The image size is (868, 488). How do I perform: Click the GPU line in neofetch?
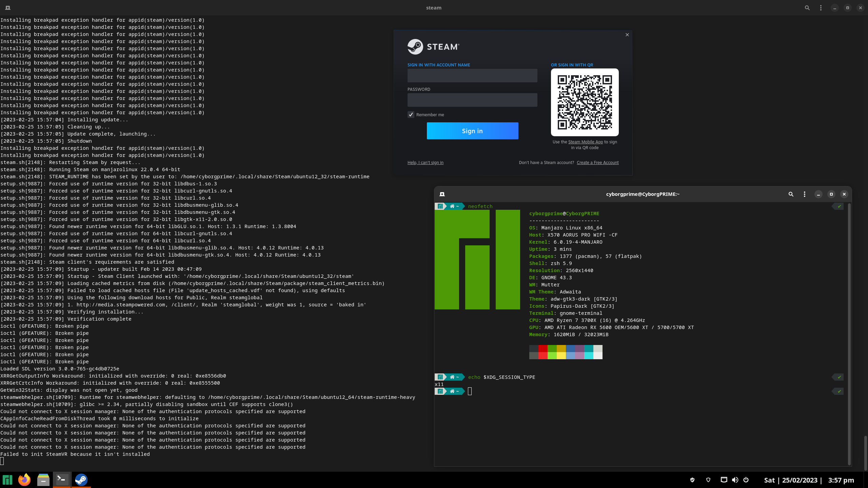(611, 327)
